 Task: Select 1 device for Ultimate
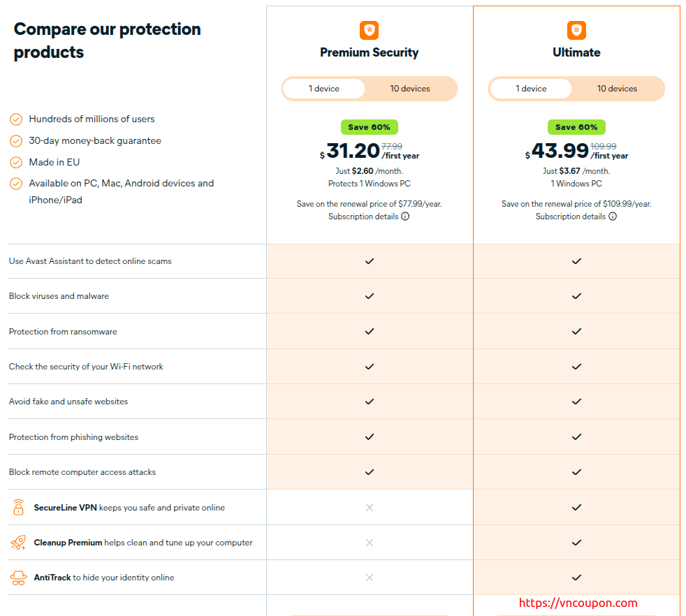tap(531, 89)
